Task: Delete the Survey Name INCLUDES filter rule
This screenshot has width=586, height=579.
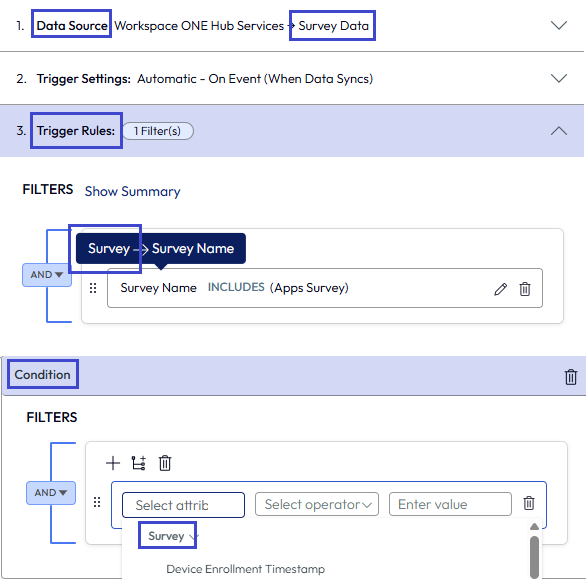Action: [x=525, y=289]
